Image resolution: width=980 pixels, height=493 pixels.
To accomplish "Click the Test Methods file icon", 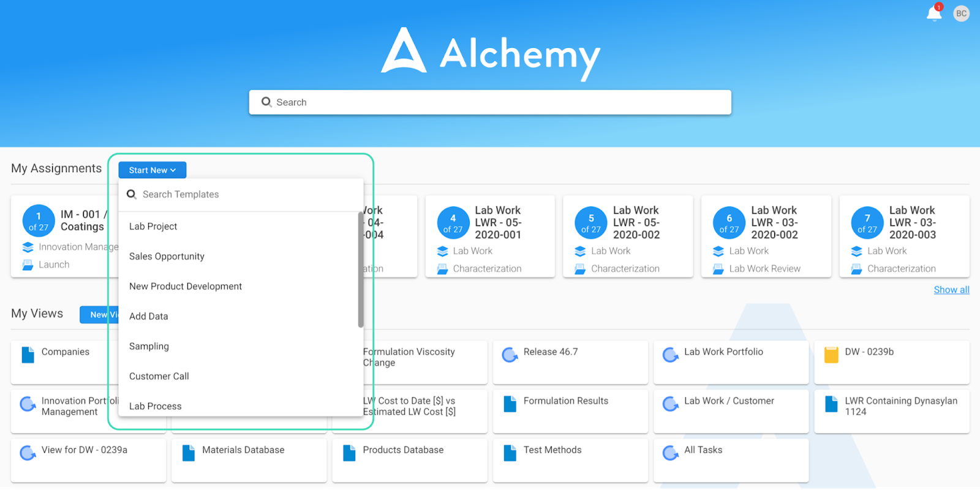I will click(x=510, y=453).
